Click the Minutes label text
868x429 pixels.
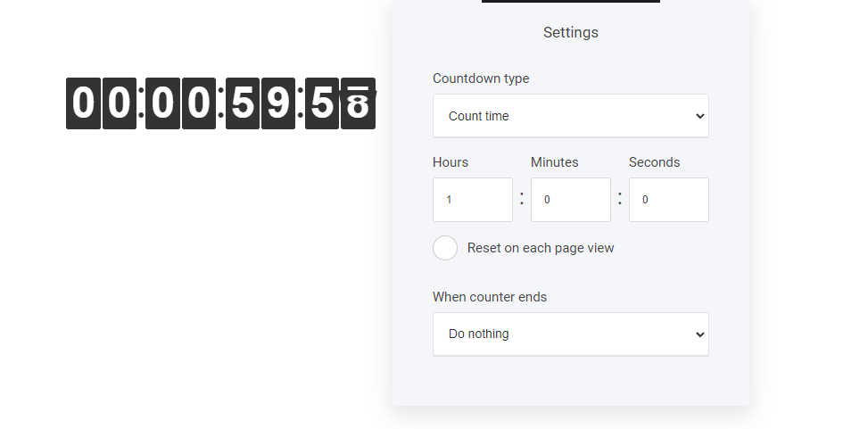pos(554,162)
